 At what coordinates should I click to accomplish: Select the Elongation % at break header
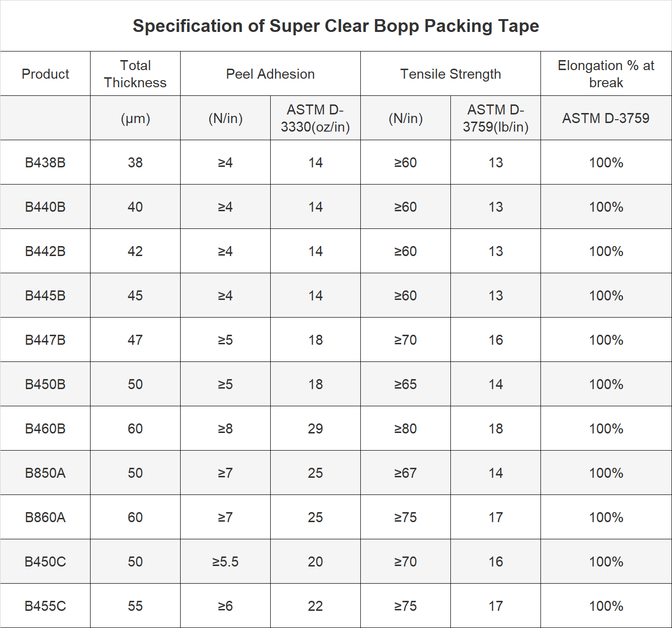click(x=606, y=74)
